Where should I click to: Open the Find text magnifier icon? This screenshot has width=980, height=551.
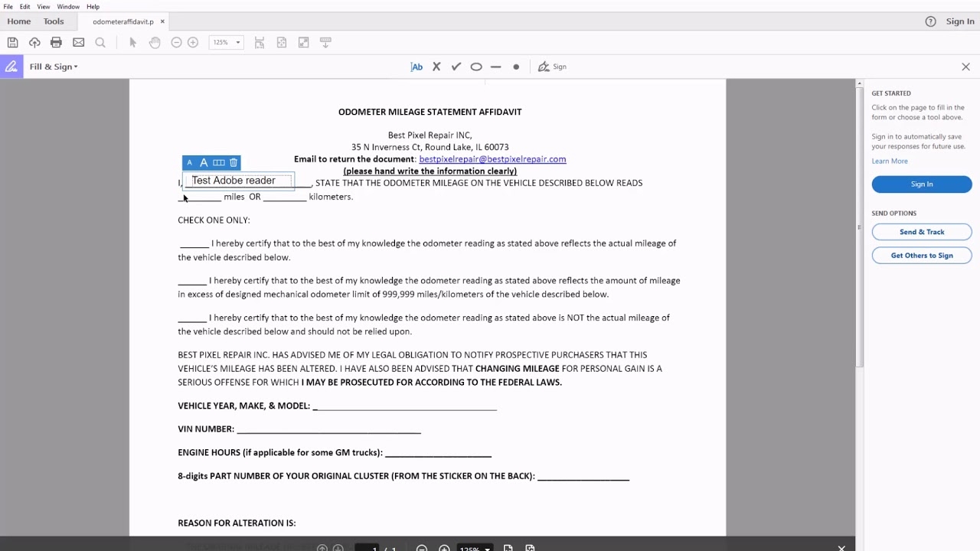(100, 42)
